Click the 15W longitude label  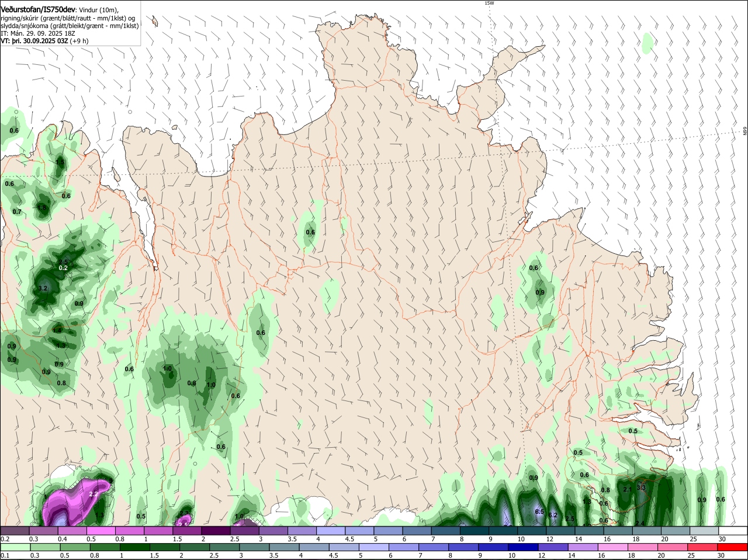[489, 3]
